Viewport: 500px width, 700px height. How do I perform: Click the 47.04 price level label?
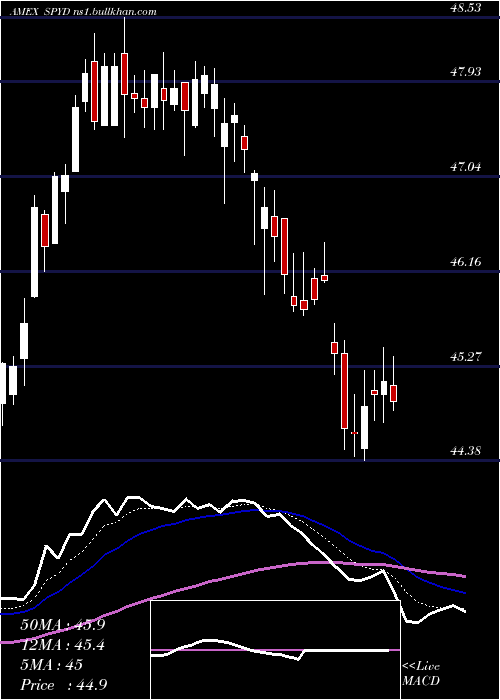coord(466,167)
